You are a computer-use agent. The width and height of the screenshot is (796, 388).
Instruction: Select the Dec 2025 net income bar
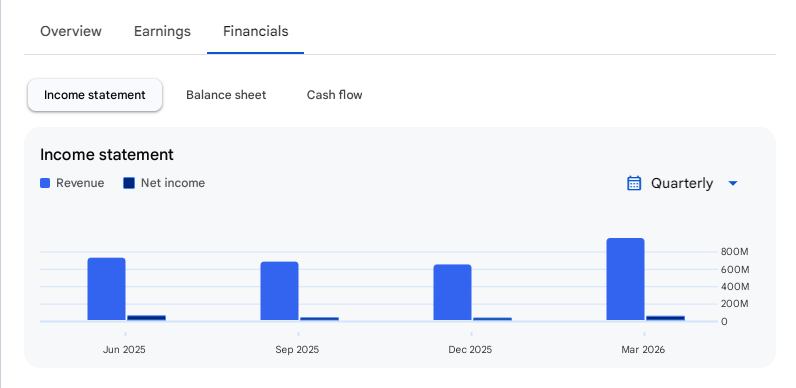(492, 319)
